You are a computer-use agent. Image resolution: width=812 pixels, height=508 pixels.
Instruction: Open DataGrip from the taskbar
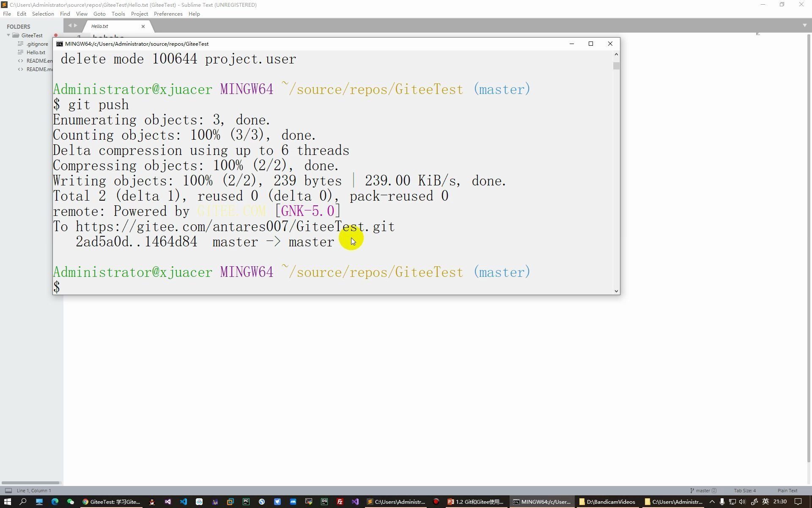click(x=324, y=502)
